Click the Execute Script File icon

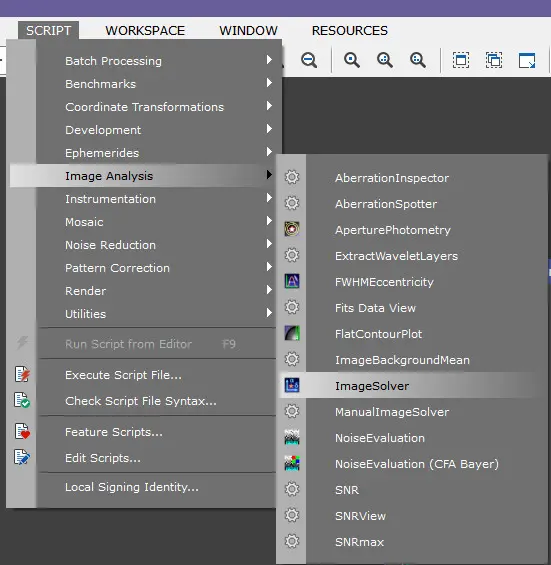22,374
